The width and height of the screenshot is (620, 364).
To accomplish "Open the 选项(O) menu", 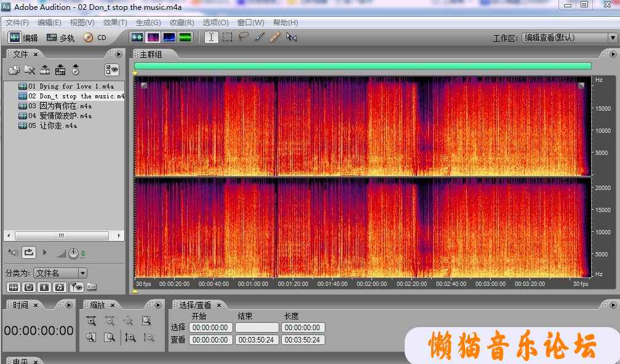I will coord(215,23).
